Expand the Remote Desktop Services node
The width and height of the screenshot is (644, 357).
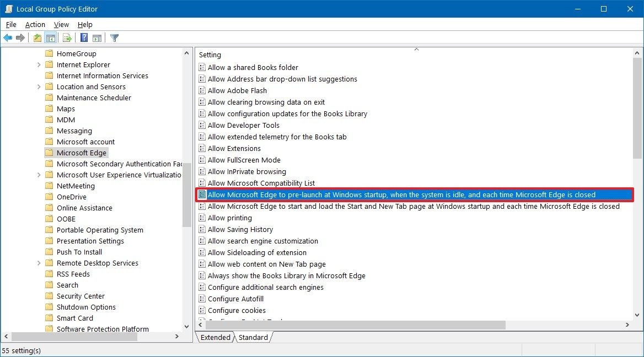pos(39,263)
